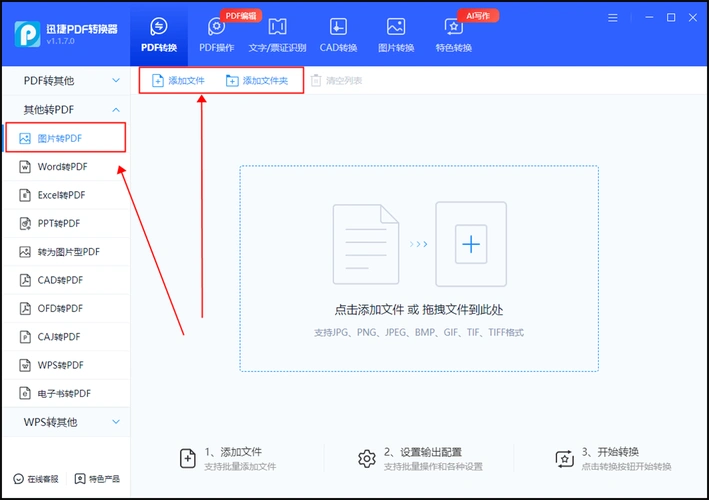Click the add-file icon beside step 1
The image size is (709, 500).
click(188, 458)
